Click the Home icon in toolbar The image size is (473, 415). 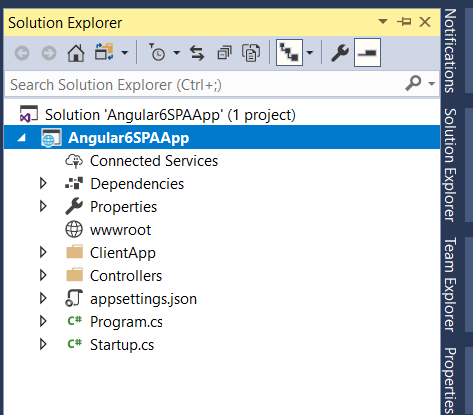76,53
